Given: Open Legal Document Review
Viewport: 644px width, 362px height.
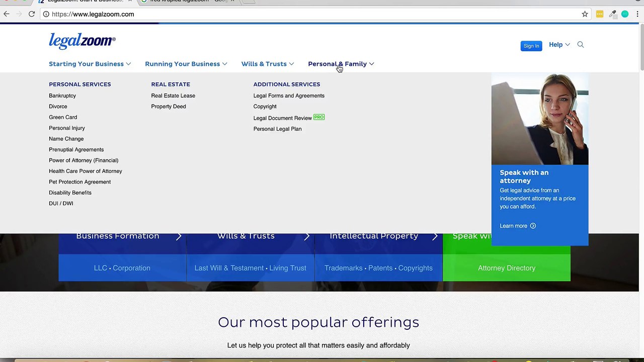Looking at the screenshot, I should (283, 118).
